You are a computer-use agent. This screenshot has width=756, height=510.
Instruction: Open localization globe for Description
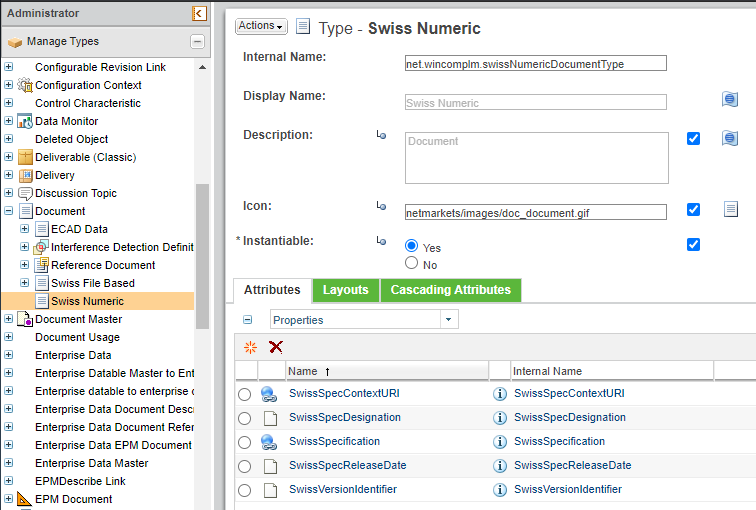730,138
